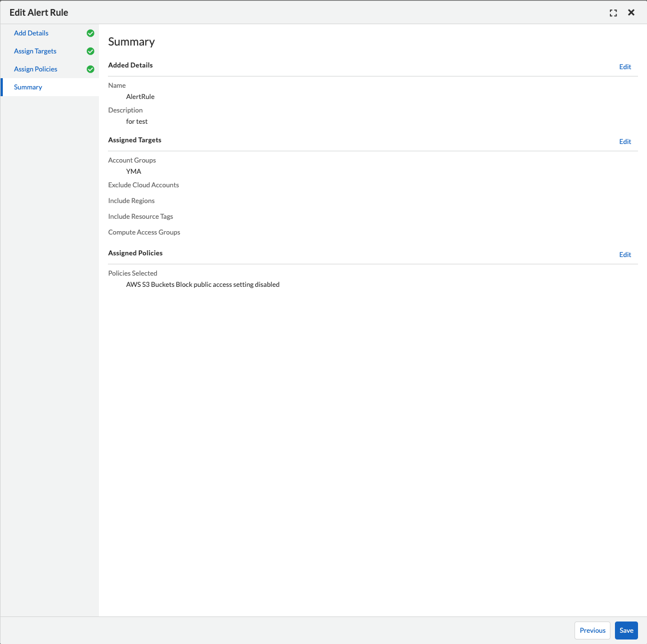Image resolution: width=647 pixels, height=644 pixels.
Task: Click the Summary page heading
Action: pyautogui.click(x=132, y=42)
